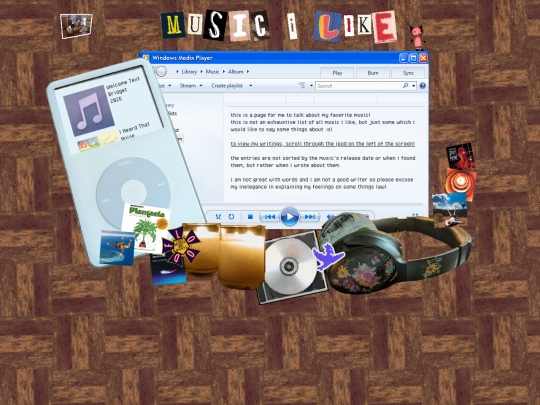Click the media player seek bar
The height and width of the screenshot is (405, 540).
[x=313, y=205]
